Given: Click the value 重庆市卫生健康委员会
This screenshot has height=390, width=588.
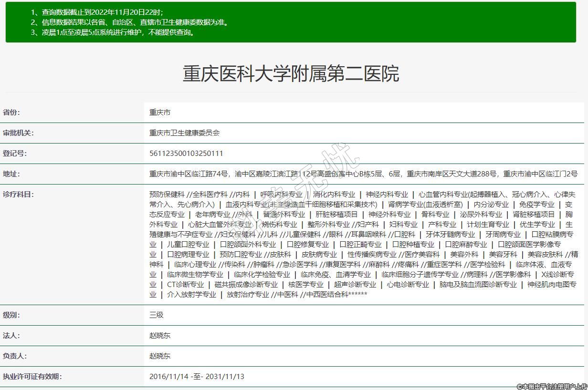Looking at the screenshot, I should coord(184,133).
